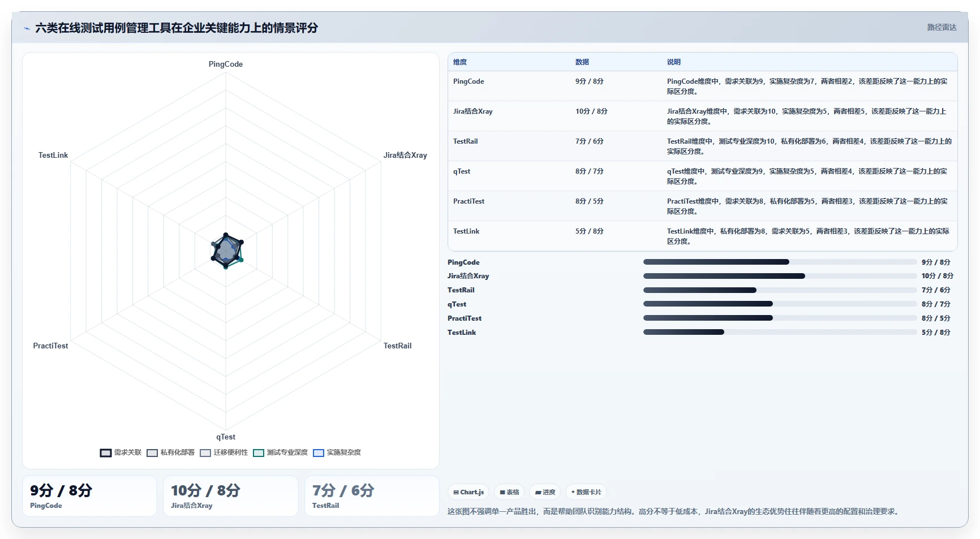Toggle the 需求关联 legend item
The width and height of the screenshot is (980, 539).
[x=121, y=452]
